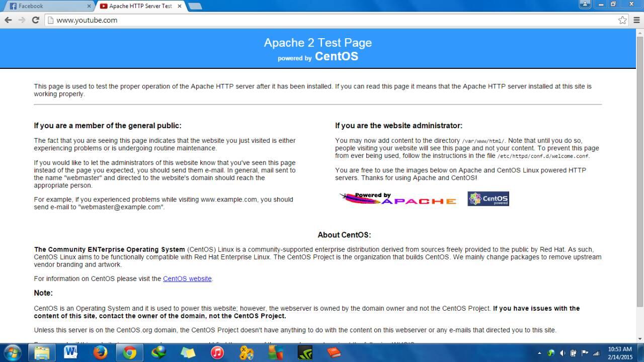Click the Apache 2 Test Page heading
This screenshot has width=644, height=362.
point(318,43)
